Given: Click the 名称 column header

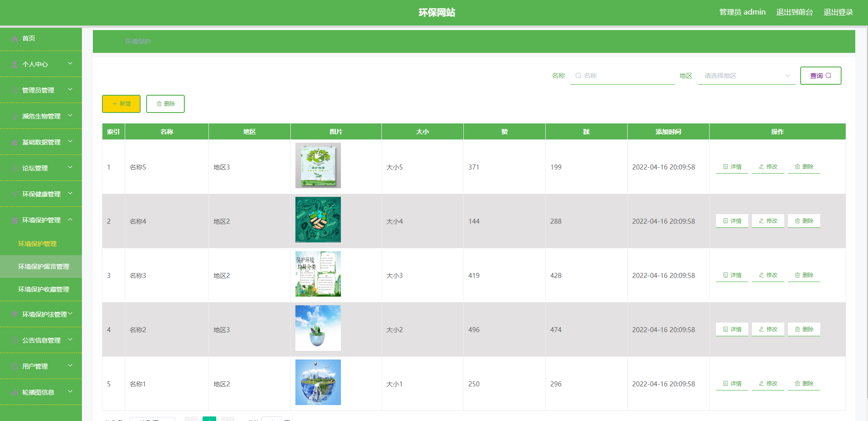Looking at the screenshot, I should 167,132.
